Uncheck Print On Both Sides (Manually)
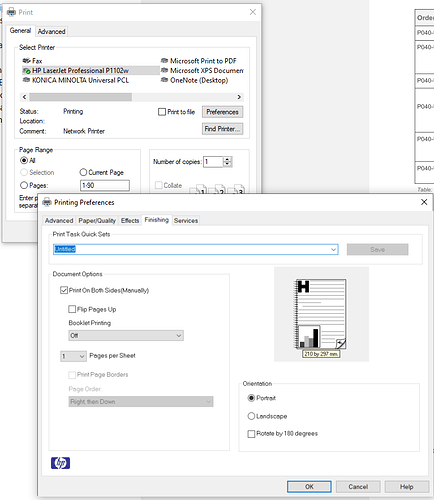The height and width of the screenshot is (500, 434). click(64, 290)
